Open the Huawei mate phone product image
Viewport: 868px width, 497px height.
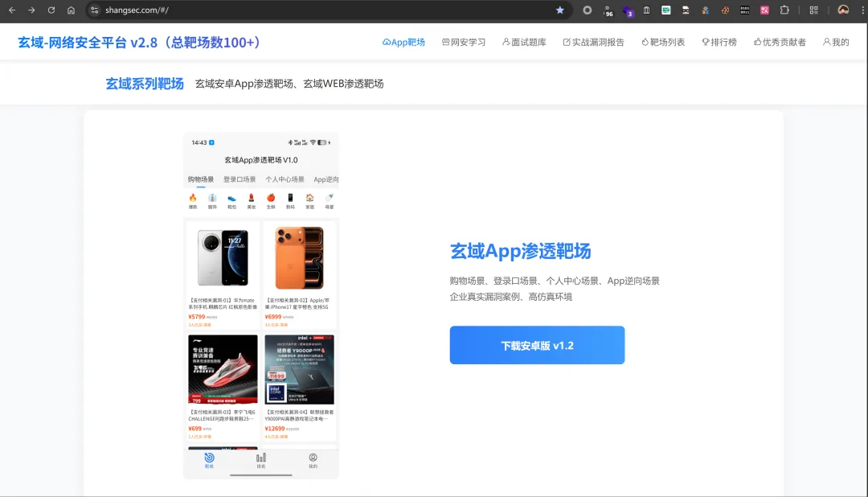click(223, 258)
